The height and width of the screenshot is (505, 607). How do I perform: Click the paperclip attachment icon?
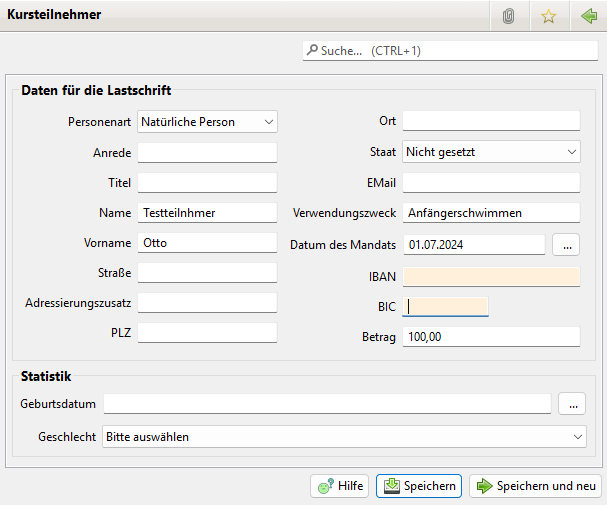point(508,16)
